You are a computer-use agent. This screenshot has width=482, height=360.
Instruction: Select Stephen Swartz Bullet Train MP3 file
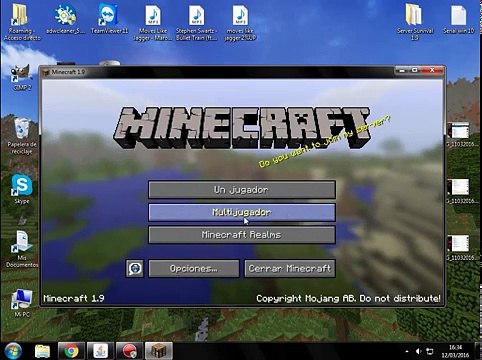(x=197, y=22)
